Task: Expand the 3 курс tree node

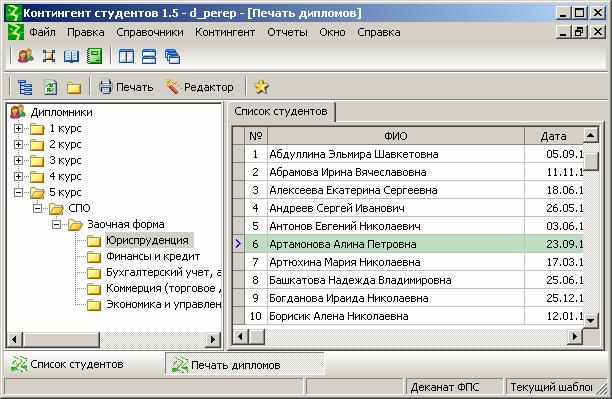Action: [x=18, y=160]
